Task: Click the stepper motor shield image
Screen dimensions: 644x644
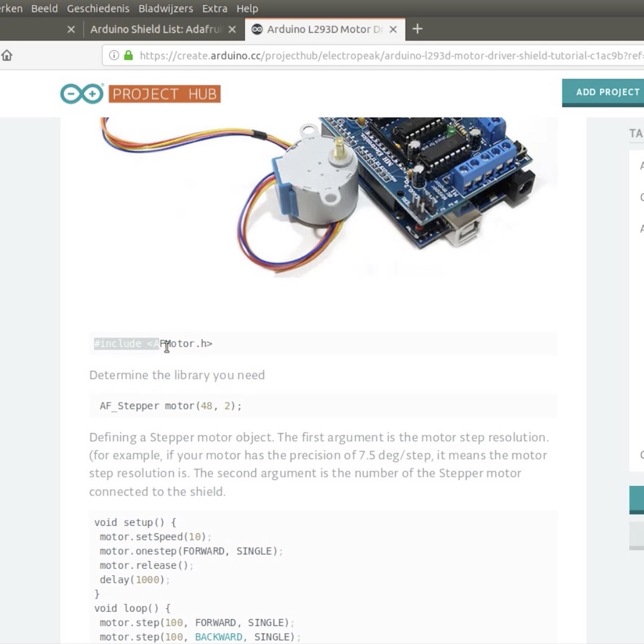Action: coord(323,197)
